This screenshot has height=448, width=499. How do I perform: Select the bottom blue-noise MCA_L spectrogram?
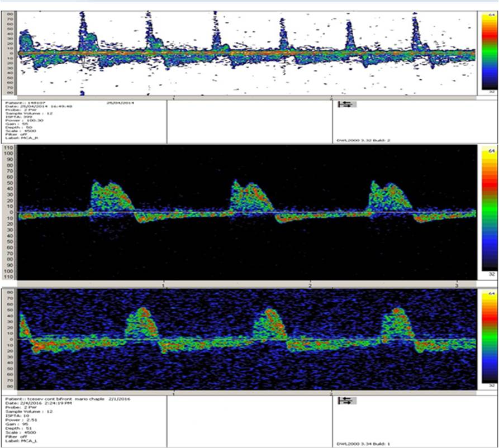click(x=246, y=340)
